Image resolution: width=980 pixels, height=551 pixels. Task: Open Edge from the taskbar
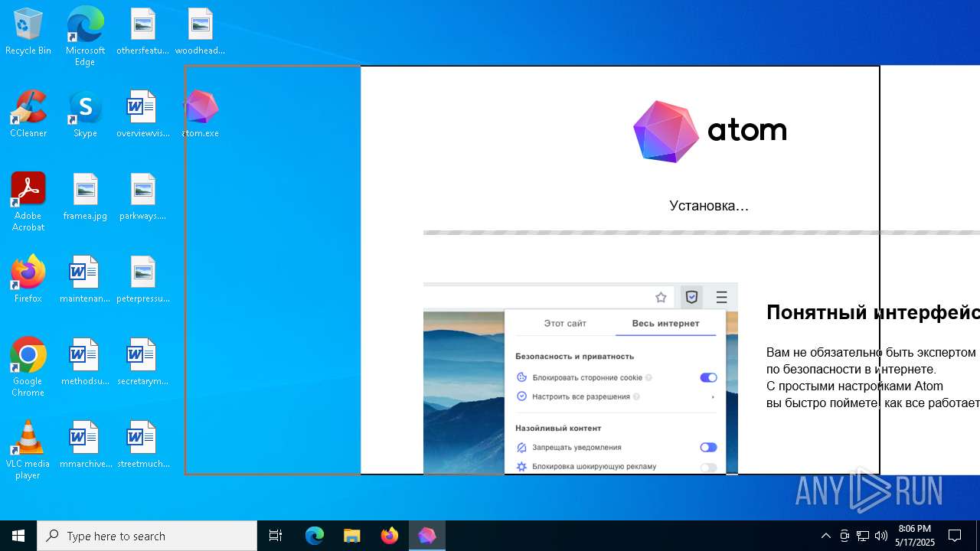(x=315, y=536)
